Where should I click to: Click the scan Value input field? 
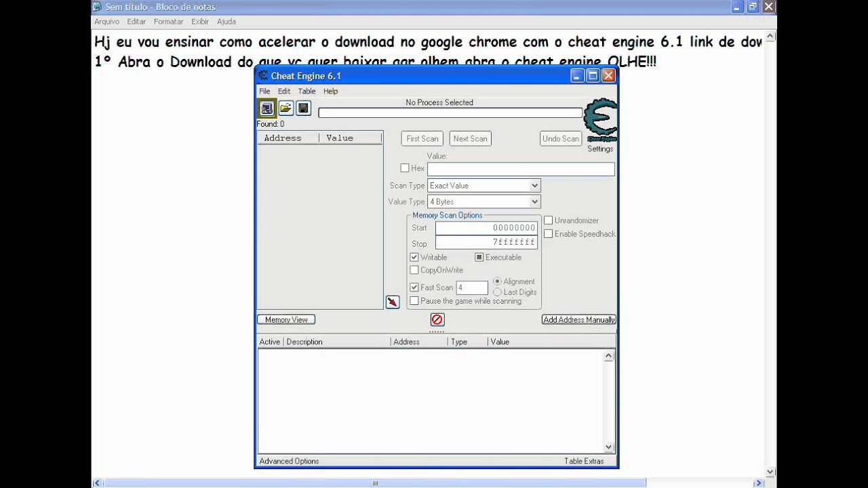click(x=521, y=169)
